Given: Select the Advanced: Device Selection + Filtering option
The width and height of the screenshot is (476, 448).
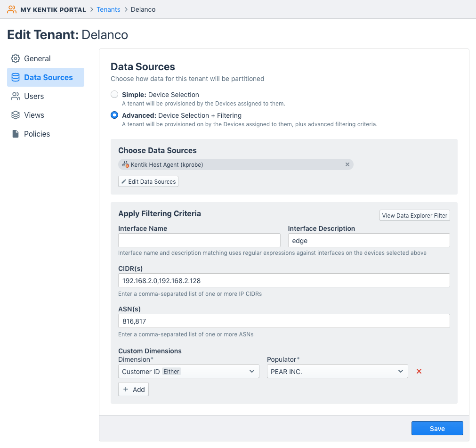Looking at the screenshot, I should (x=114, y=114).
